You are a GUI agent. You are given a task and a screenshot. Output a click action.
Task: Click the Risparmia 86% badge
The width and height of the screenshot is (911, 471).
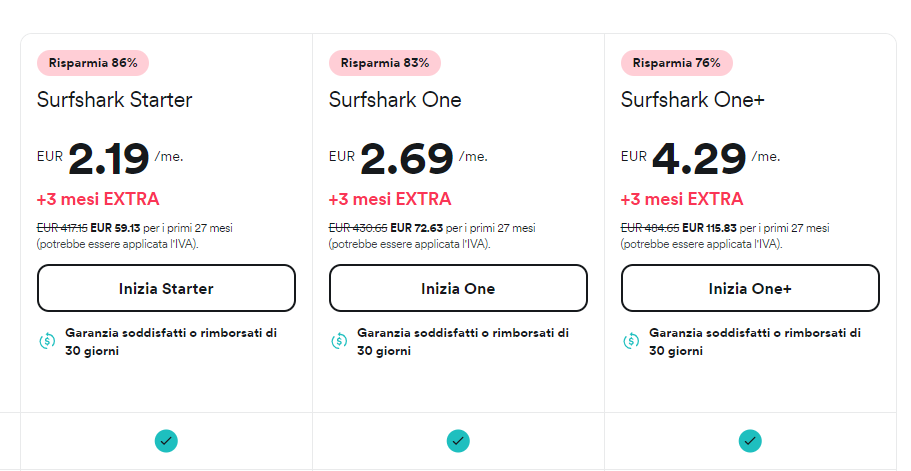click(93, 63)
